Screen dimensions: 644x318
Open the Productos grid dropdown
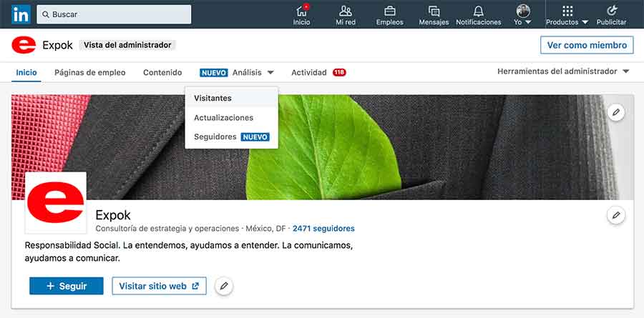(567, 15)
